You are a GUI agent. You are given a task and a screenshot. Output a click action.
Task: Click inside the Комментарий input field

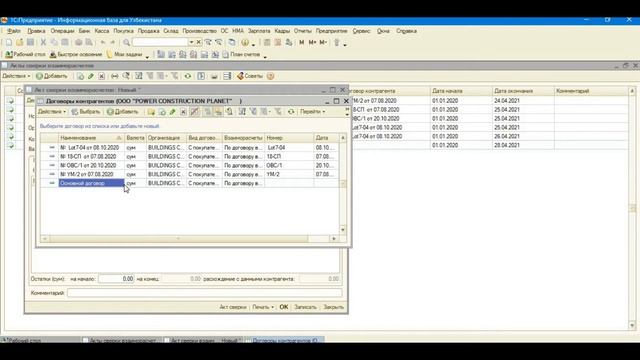pyautogui.click(x=204, y=293)
